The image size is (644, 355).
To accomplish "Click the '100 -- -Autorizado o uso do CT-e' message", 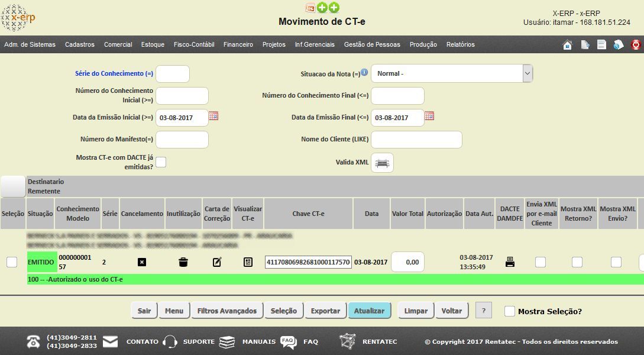I will point(75,279).
